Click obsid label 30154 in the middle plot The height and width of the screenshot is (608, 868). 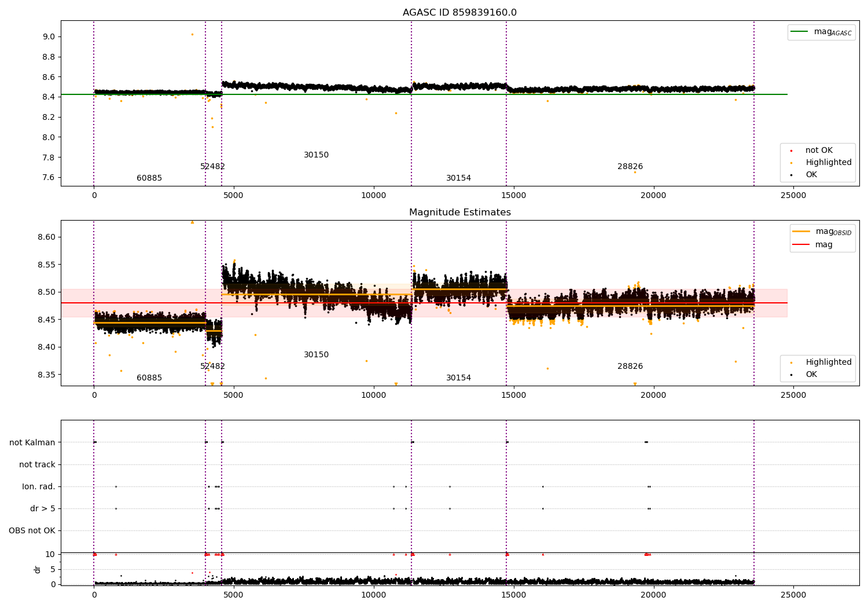[x=458, y=378]
